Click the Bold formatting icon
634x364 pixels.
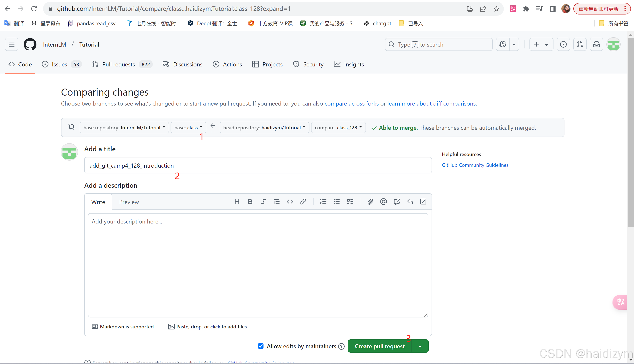(250, 202)
